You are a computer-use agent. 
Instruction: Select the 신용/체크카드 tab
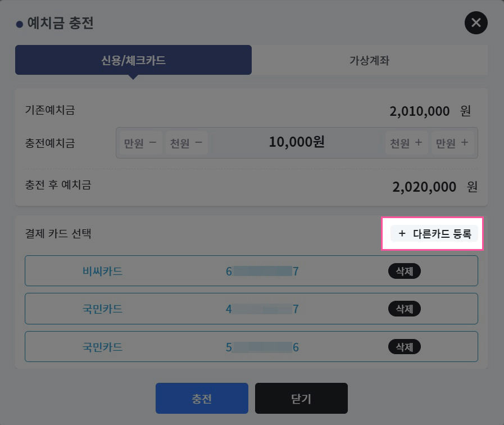(x=133, y=60)
